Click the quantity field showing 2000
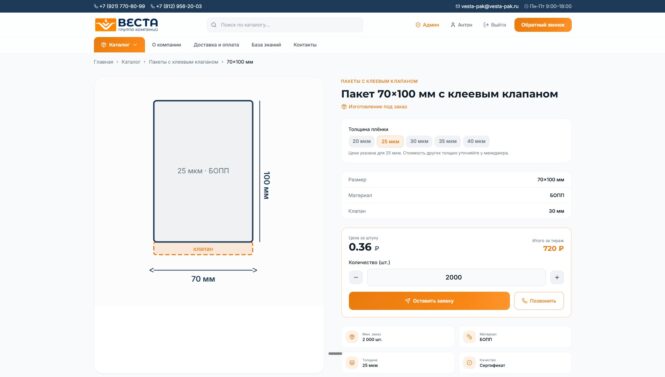 tap(456, 277)
